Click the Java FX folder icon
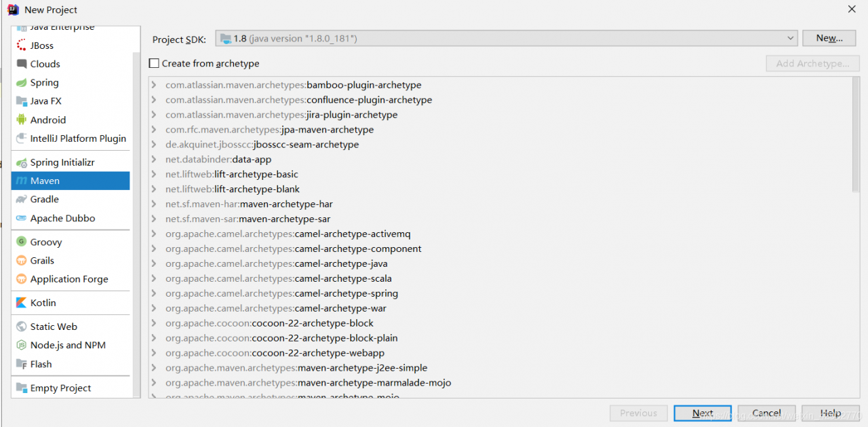This screenshot has height=427, width=868. 22,101
